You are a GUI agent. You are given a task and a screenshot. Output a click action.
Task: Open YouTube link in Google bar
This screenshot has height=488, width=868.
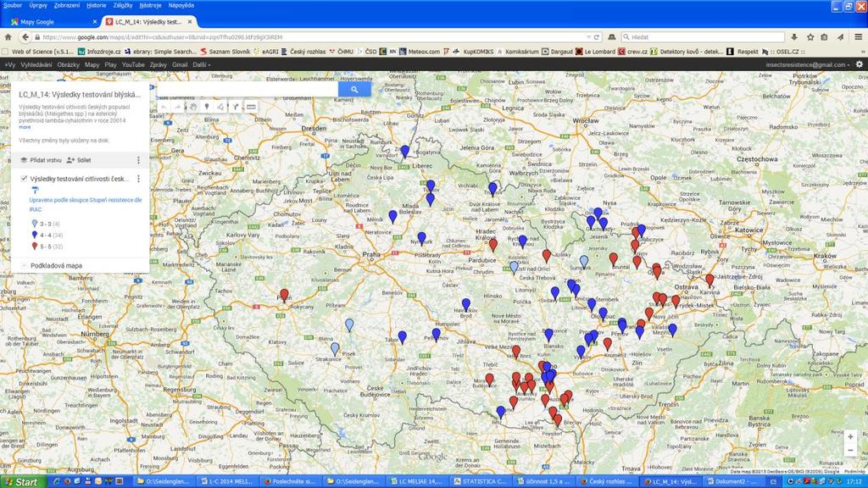[133, 64]
